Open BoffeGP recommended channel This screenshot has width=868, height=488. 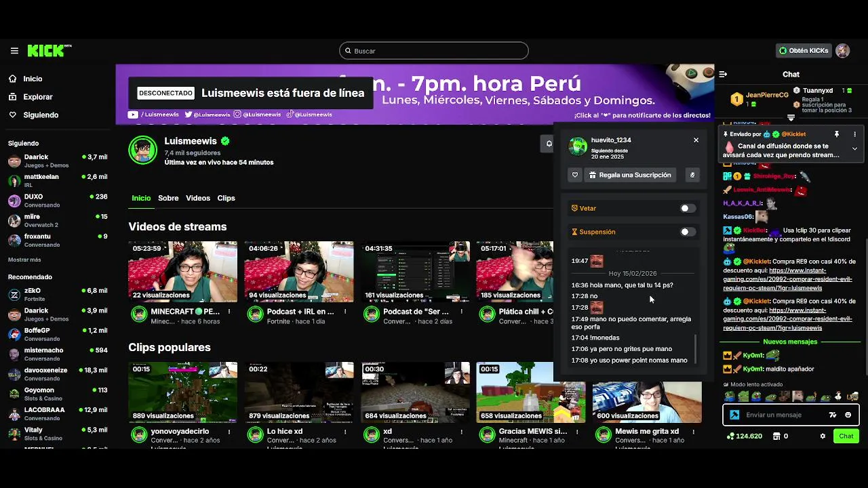[x=58, y=334]
